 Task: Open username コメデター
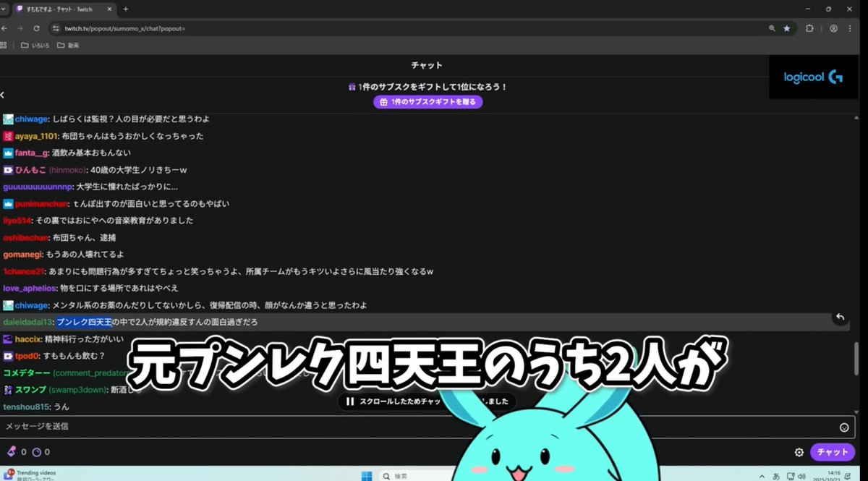(27, 373)
